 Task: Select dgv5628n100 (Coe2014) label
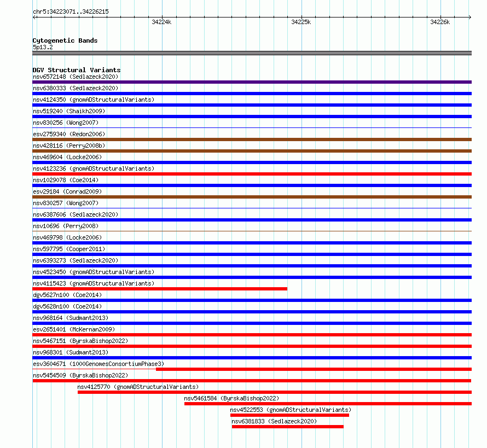coord(67,306)
